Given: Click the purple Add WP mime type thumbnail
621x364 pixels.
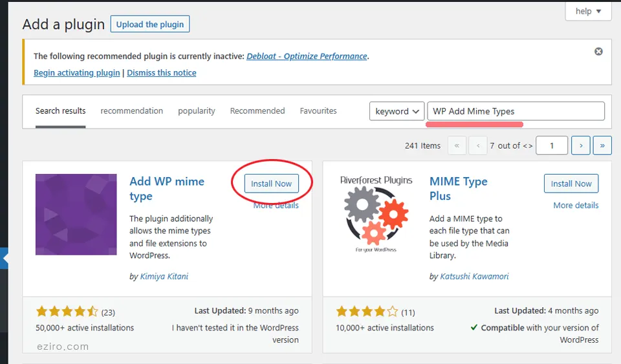Looking at the screenshot, I should [x=76, y=215].
